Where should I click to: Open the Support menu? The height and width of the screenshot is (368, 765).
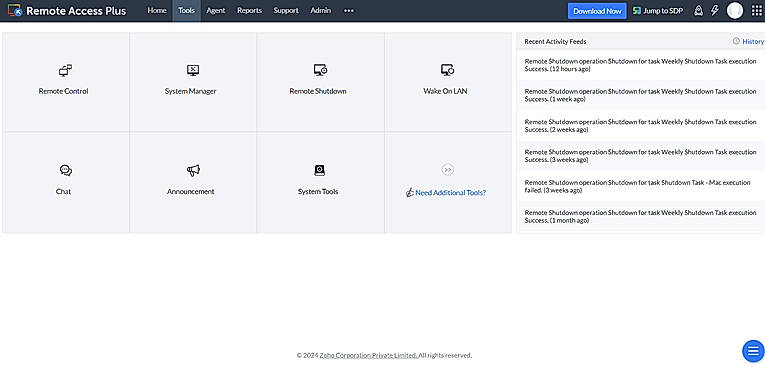pyautogui.click(x=286, y=11)
